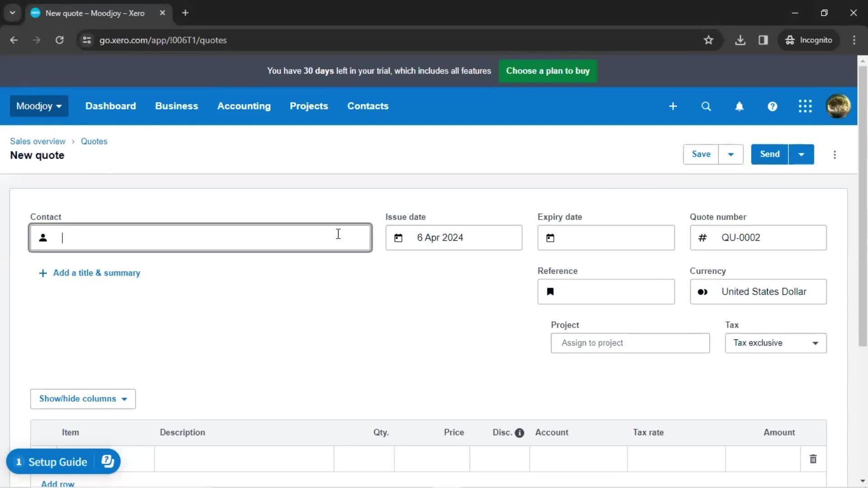Click the Save button
The width and height of the screenshot is (868, 488).
701,155
